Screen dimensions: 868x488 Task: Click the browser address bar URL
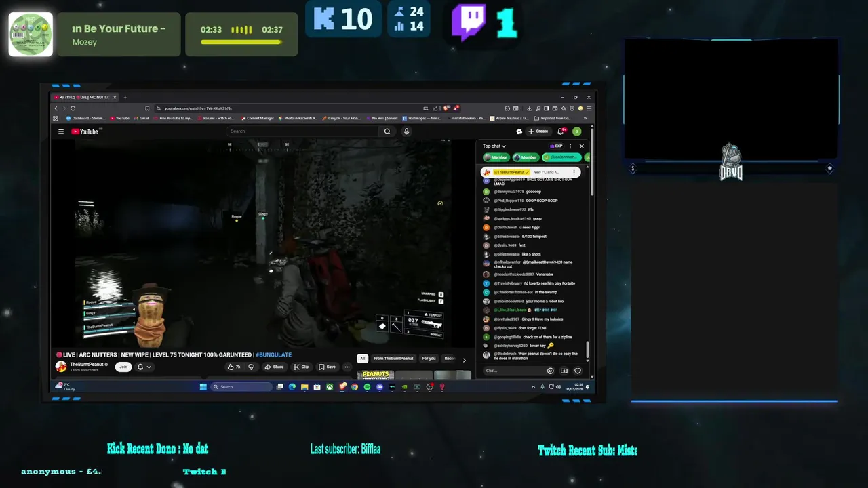click(197, 108)
